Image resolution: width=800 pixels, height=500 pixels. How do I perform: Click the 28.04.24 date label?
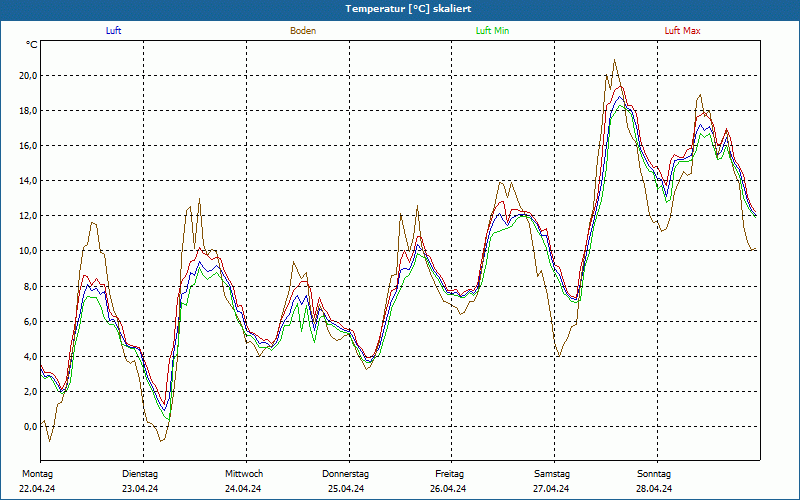point(654,489)
